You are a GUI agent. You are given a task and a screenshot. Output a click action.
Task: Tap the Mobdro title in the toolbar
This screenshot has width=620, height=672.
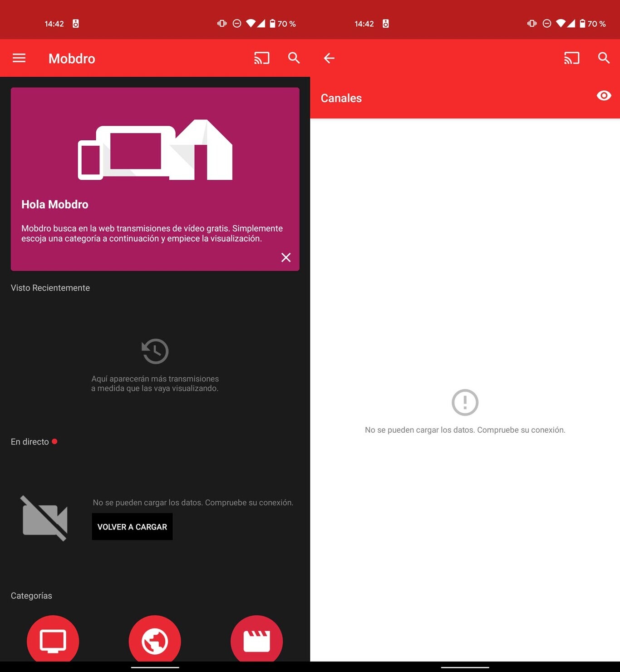point(72,59)
